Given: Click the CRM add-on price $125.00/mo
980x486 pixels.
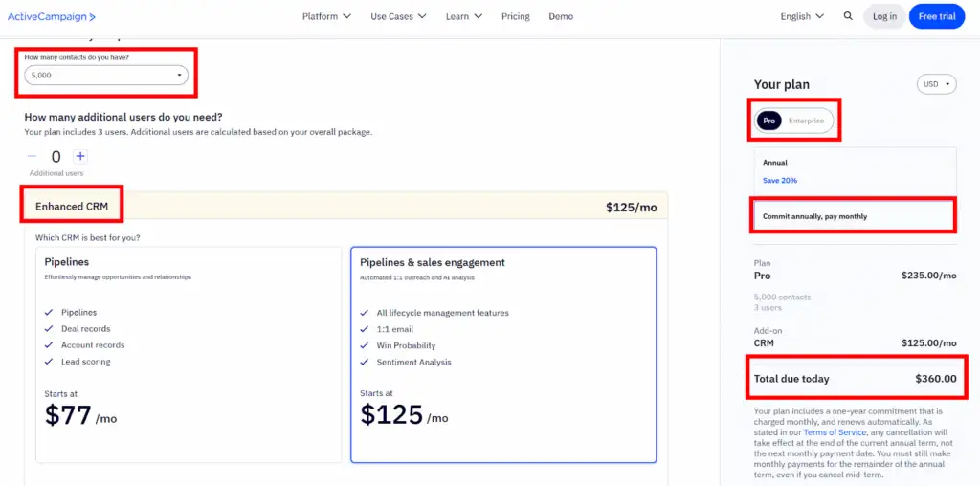Looking at the screenshot, I should pos(928,342).
